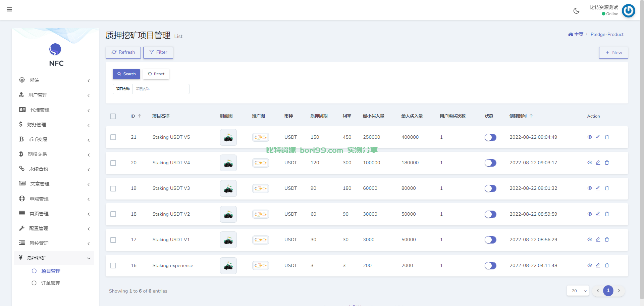644x306 pixels.
Task: Edit the Staking USDT V4 row
Action: (x=598, y=163)
